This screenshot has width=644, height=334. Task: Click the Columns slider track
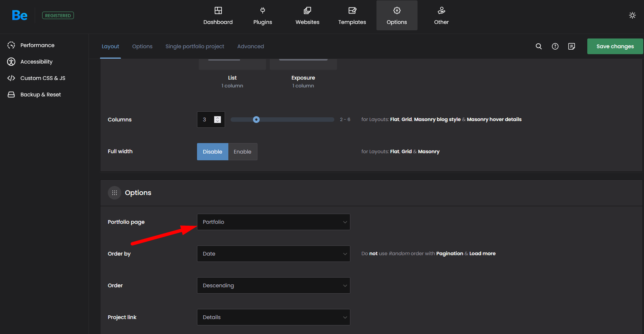[282, 120]
